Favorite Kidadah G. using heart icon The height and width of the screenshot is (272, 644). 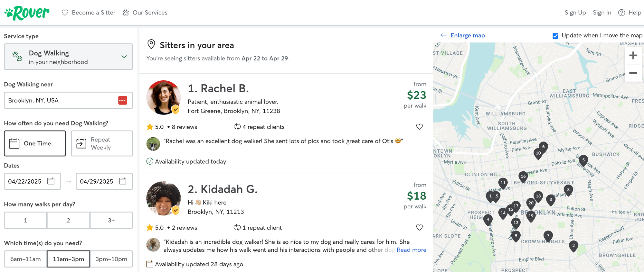tap(419, 228)
